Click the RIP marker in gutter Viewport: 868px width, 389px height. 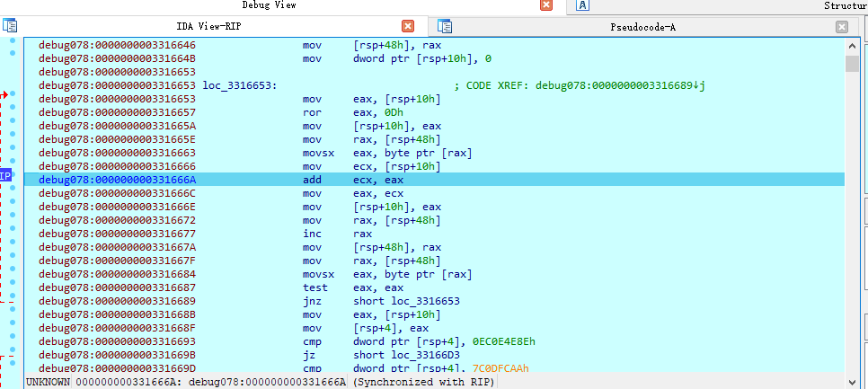[x=5, y=176]
